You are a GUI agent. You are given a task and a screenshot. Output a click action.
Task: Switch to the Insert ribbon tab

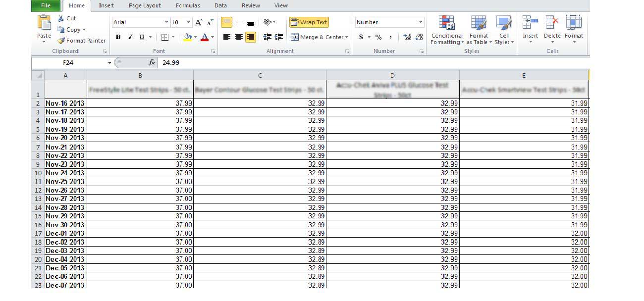(106, 5)
